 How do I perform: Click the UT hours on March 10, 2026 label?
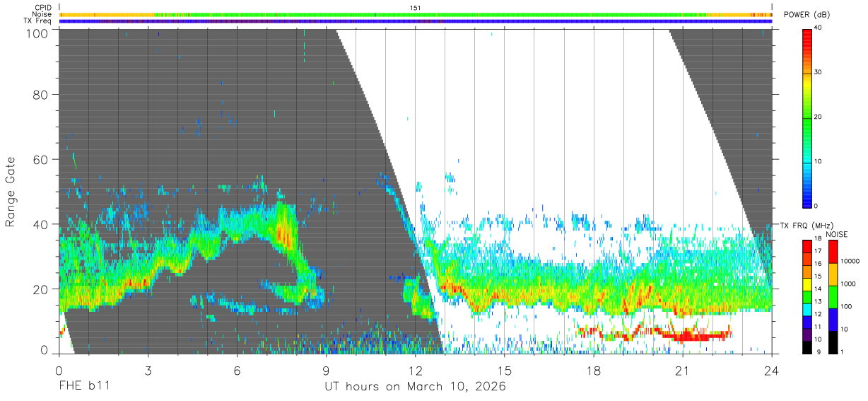(415, 387)
